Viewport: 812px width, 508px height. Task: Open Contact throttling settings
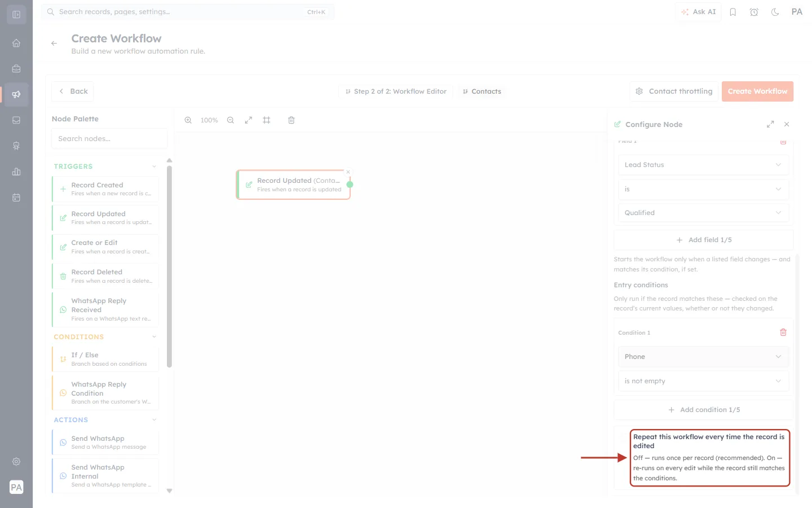(674, 91)
